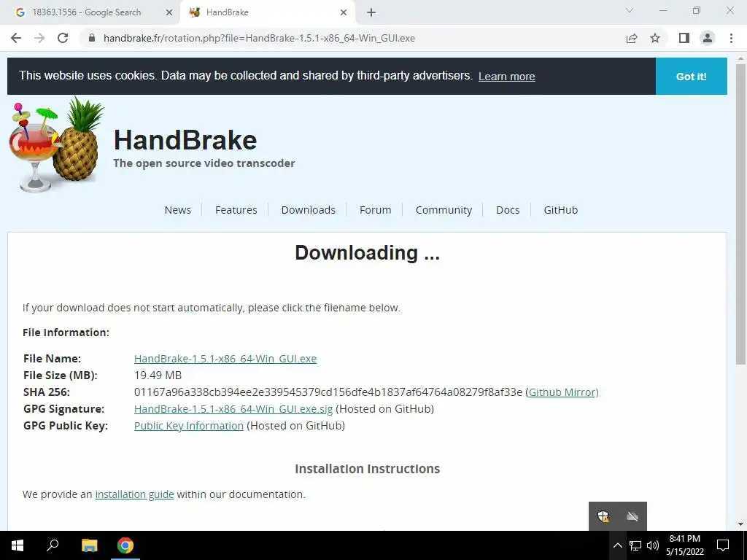Click the Windows Security shield tray icon
Image resolution: width=747 pixels, height=560 pixels.
603,516
